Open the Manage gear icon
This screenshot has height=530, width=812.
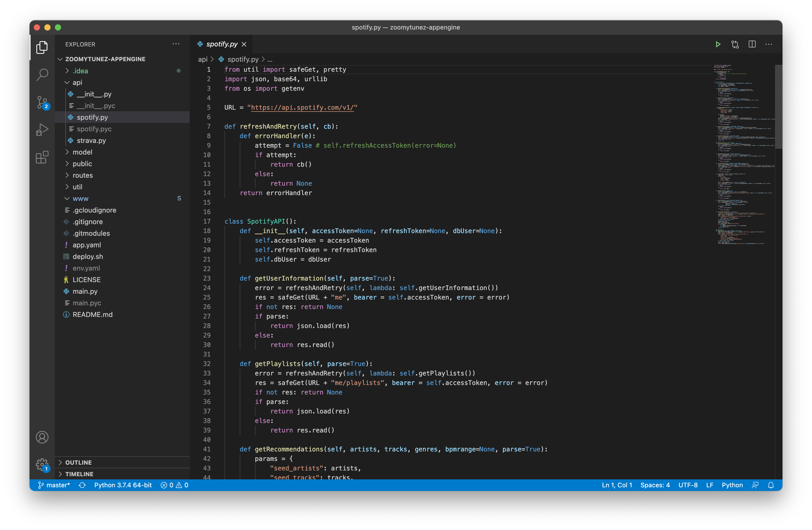42,464
